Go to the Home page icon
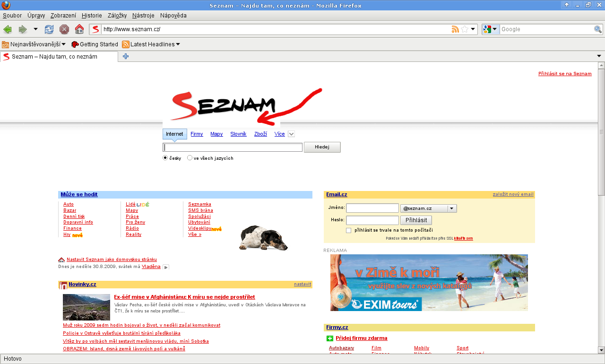The image size is (605, 364). [x=79, y=29]
